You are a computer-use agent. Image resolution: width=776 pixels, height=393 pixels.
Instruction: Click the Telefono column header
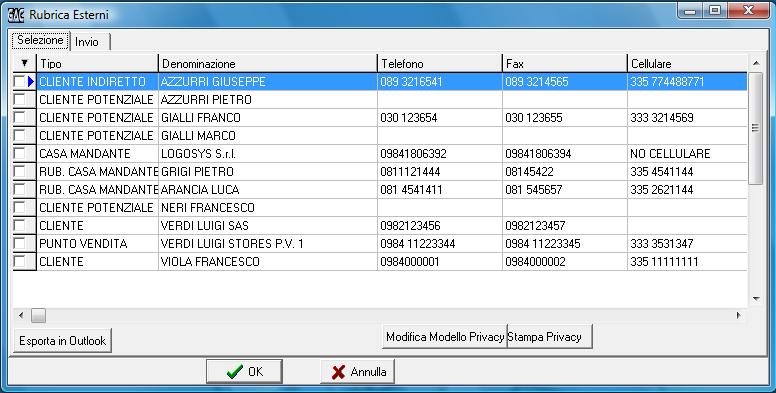tap(440, 63)
